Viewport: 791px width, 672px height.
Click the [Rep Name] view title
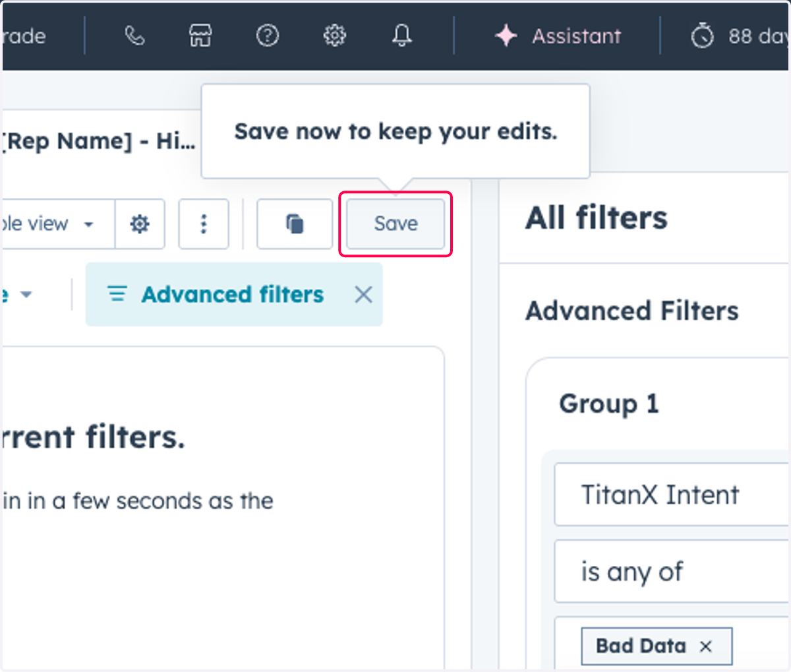99,141
